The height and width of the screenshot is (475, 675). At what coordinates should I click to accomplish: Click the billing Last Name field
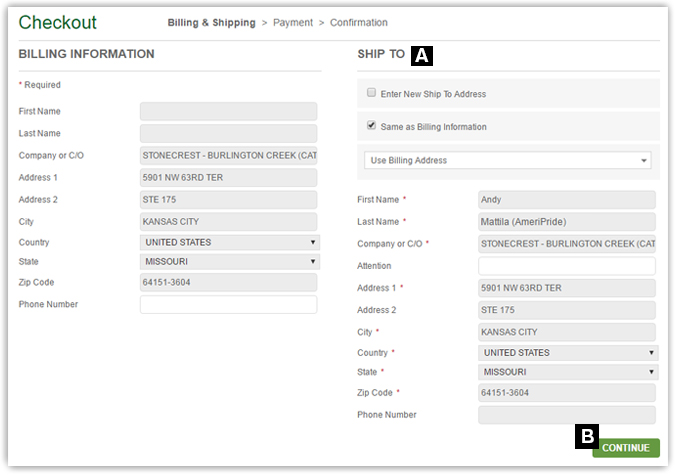pos(228,133)
